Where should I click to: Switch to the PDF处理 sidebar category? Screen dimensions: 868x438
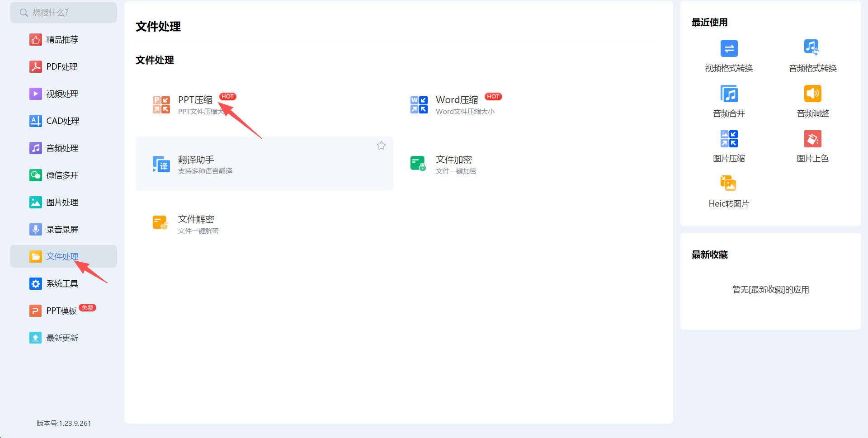pos(62,67)
